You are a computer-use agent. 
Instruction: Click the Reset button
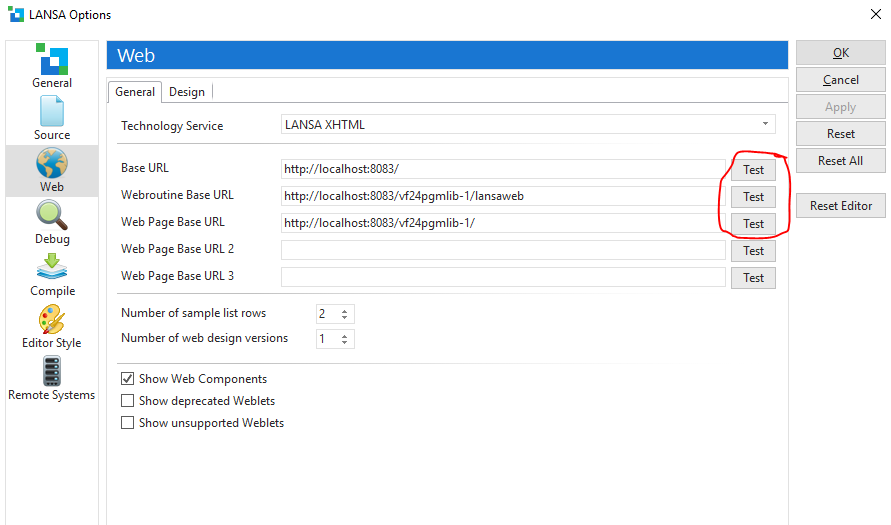[840, 134]
